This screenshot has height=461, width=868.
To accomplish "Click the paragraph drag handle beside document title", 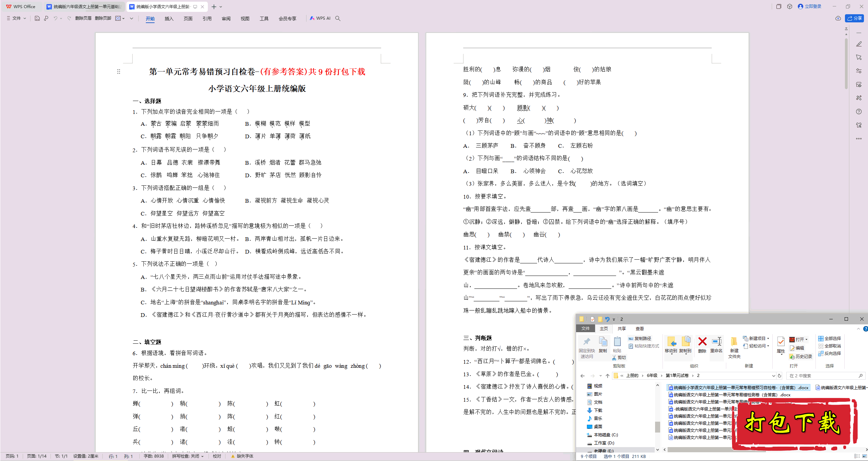I will coord(119,72).
